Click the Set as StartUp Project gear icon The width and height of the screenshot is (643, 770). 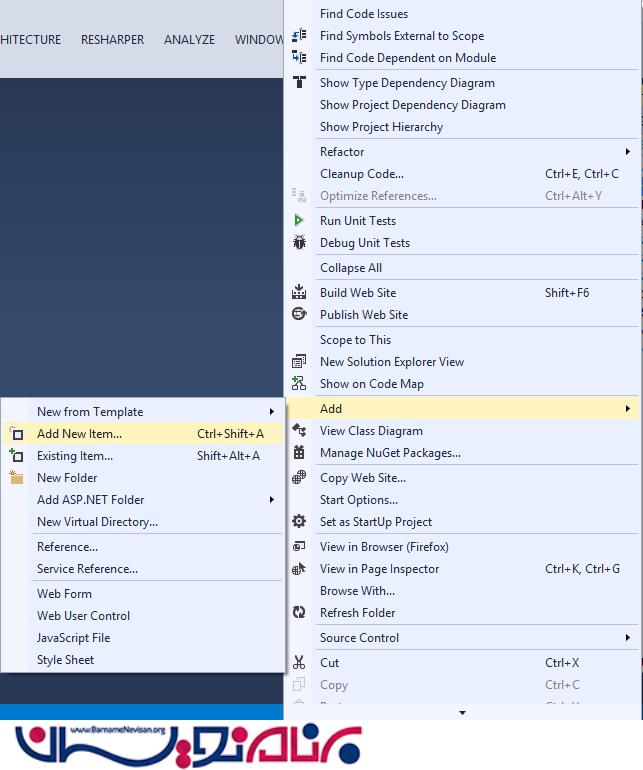click(x=298, y=522)
